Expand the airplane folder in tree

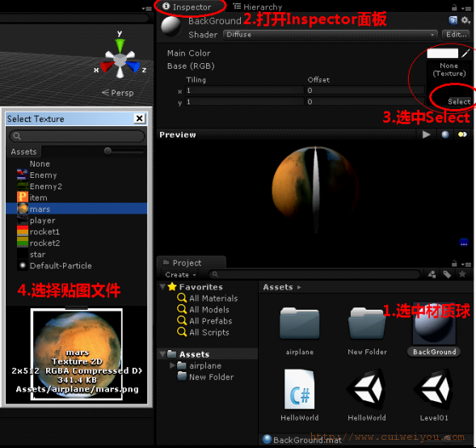(172, 366)
